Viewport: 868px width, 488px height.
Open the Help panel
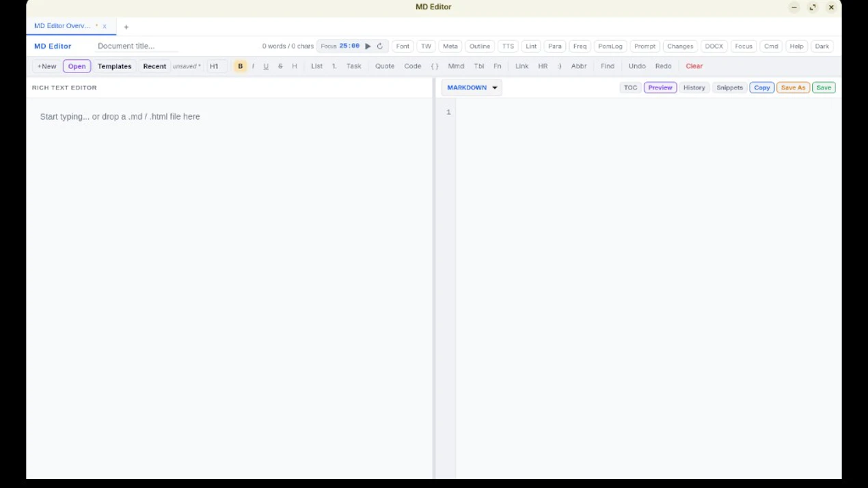[796, 46]
